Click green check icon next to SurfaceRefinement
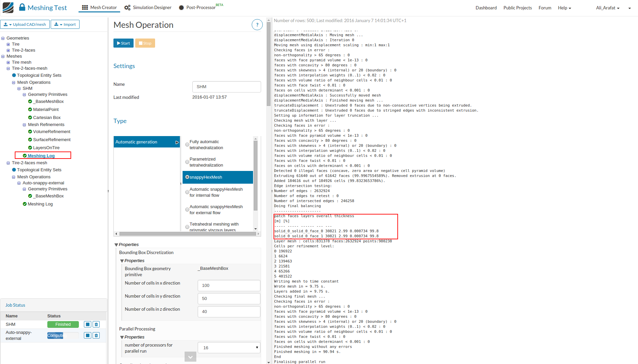The width and height of the screenshot is (638, 364). (30, 140)
